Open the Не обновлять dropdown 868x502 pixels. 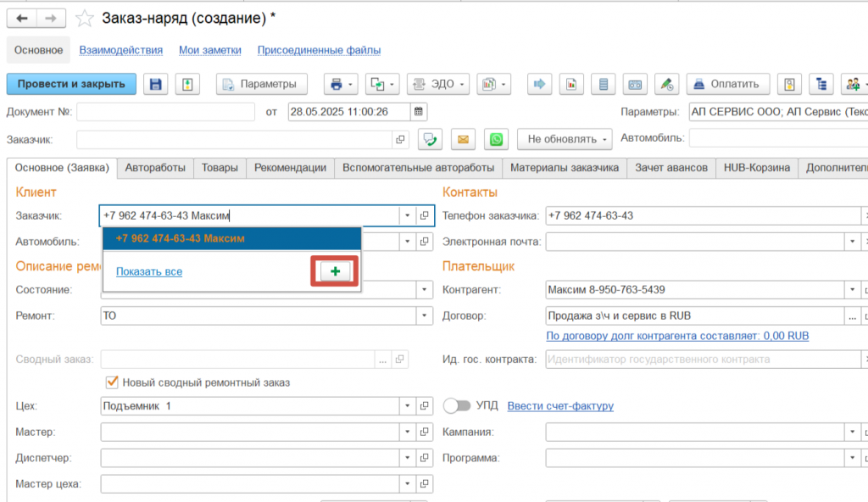click(564, 139)
